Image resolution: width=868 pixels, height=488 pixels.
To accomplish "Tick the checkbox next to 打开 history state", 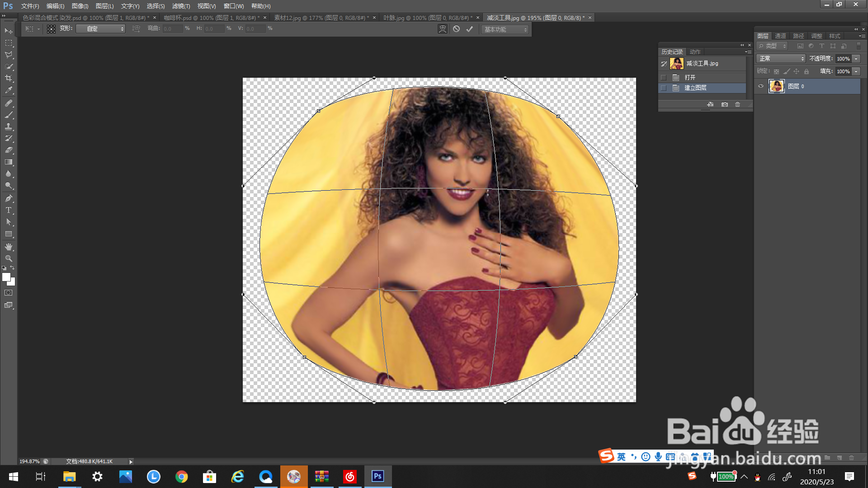I will (664, 78).
